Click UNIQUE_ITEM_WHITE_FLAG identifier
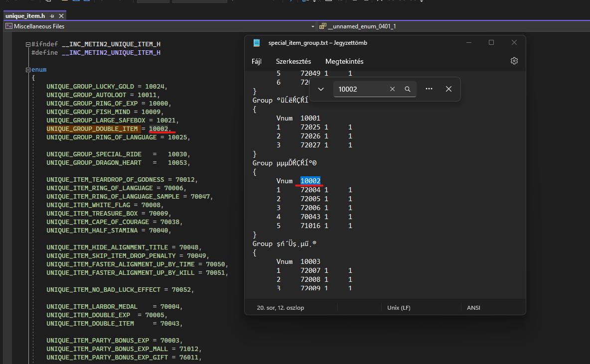 [x=88, y=205]
